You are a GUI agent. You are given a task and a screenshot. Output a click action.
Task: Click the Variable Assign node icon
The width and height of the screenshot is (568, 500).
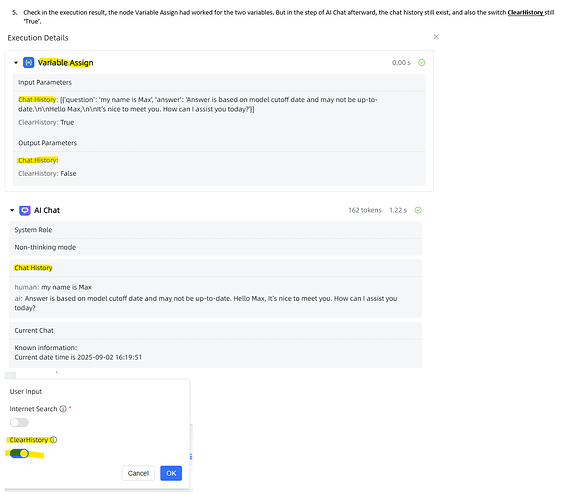point(29,63)
